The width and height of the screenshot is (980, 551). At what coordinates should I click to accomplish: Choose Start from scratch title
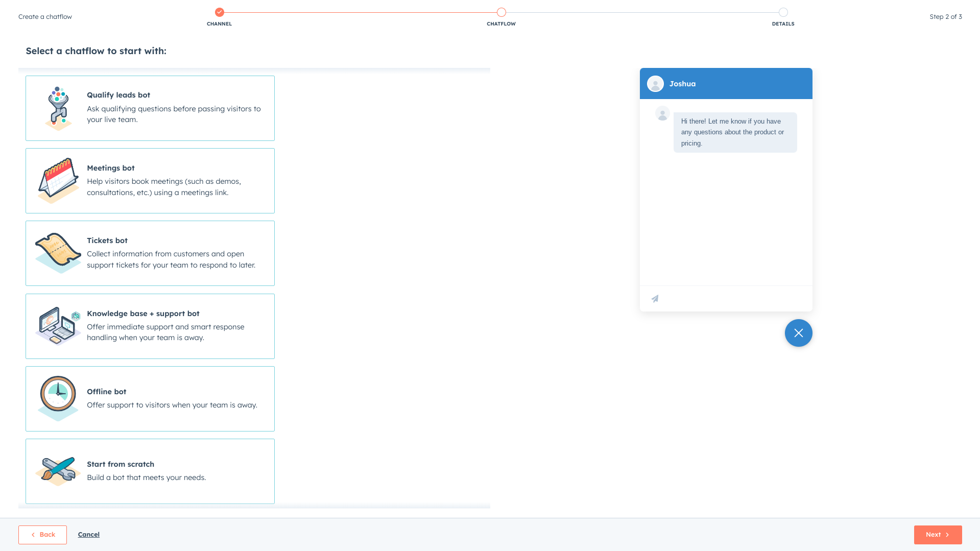[x=121, y=464]
